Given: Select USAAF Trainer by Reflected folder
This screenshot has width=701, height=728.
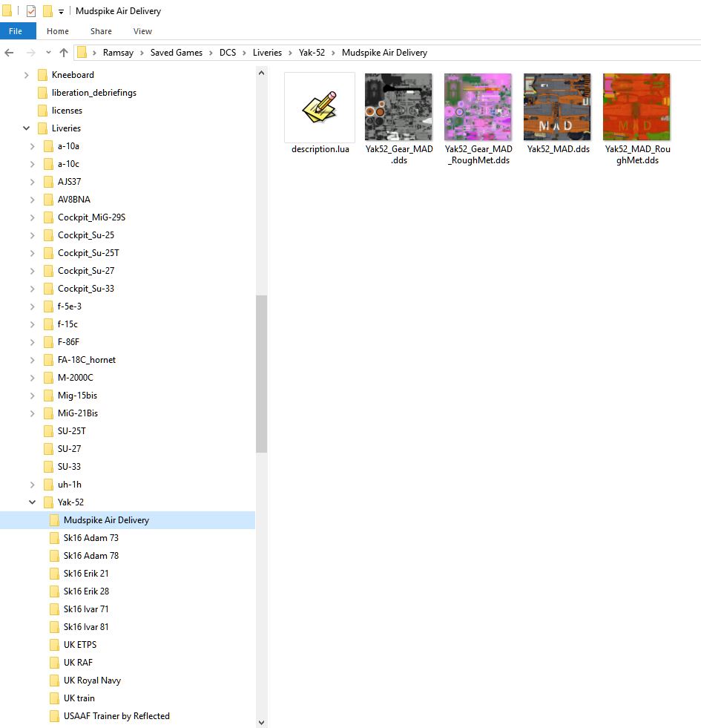Looking at the screenshot, I should [x=116, y=716].
